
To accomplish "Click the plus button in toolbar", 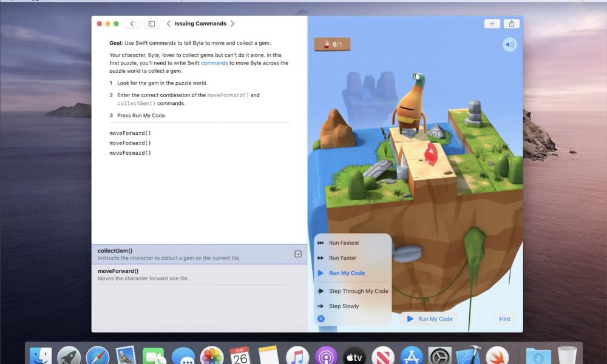I will pyautogui.click(x=492, y=24).
